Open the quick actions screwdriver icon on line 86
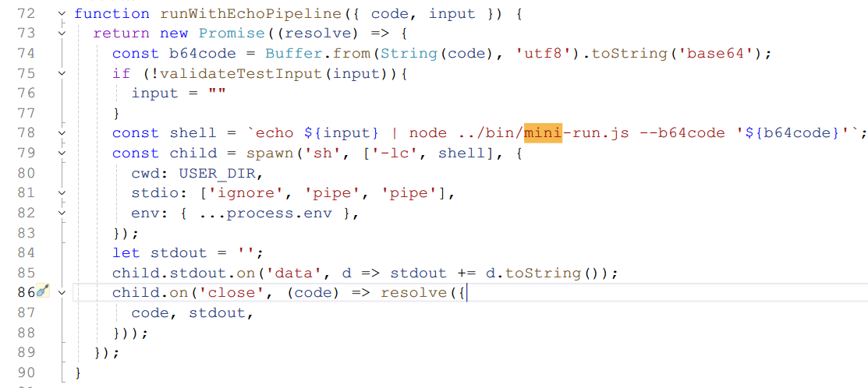The height and width of the screenshot is (388, 868). click(x=43, y=292)
